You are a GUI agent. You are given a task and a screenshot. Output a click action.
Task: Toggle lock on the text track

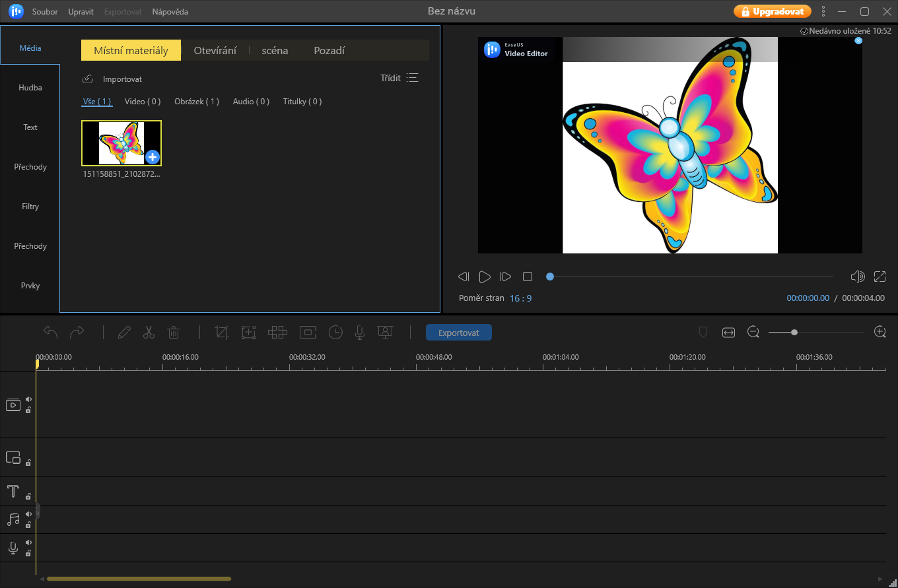coord(28,496)
